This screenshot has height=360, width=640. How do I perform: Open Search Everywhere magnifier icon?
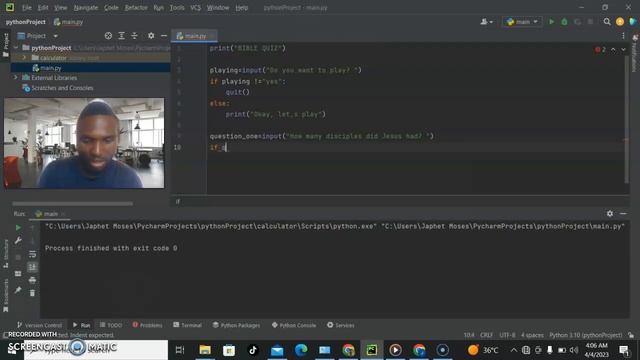(x=607, y=22)
